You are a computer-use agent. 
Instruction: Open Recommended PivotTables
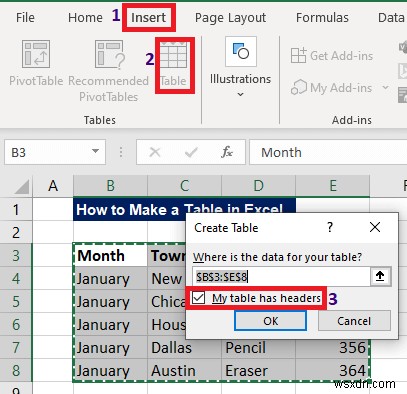[108, 71]
